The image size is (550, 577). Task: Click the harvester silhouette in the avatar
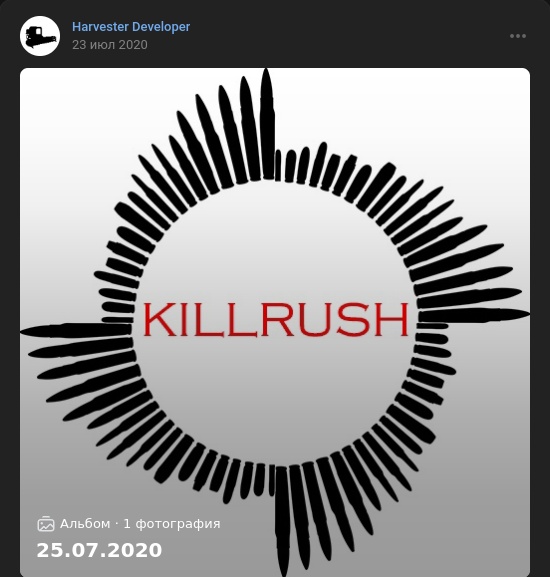click(x=40, y=37)
